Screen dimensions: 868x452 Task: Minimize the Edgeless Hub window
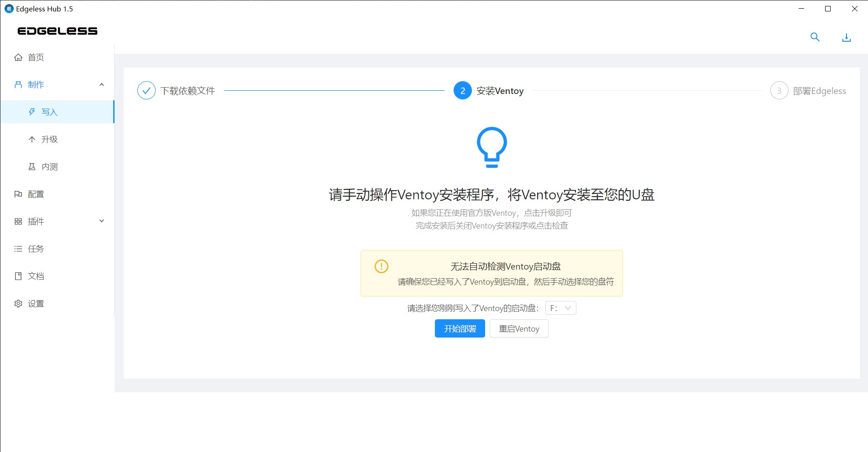tap(801, 9)
